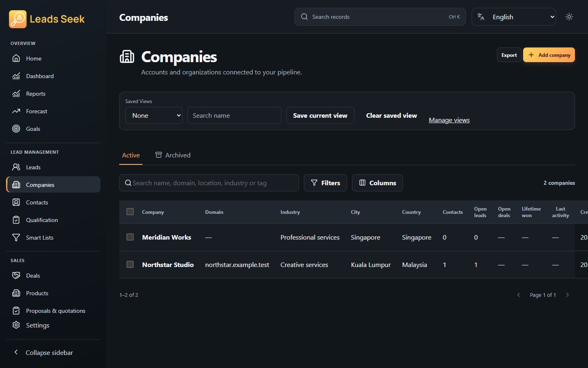Click Save current view
The height and width of the screenshot is (368, 588).
click(320, 115)
